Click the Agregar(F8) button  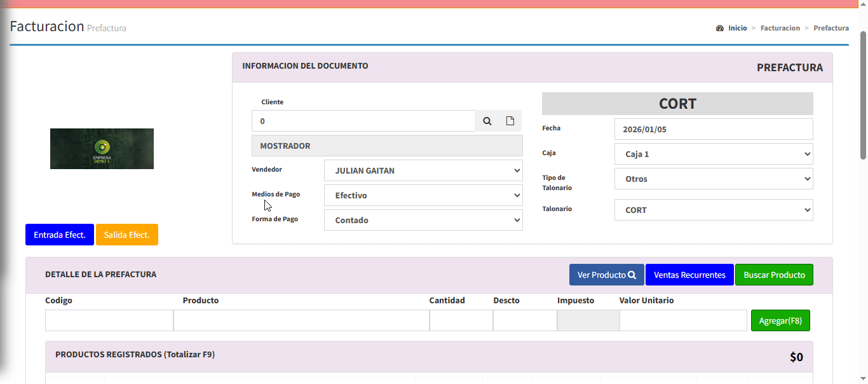[780, 320]
